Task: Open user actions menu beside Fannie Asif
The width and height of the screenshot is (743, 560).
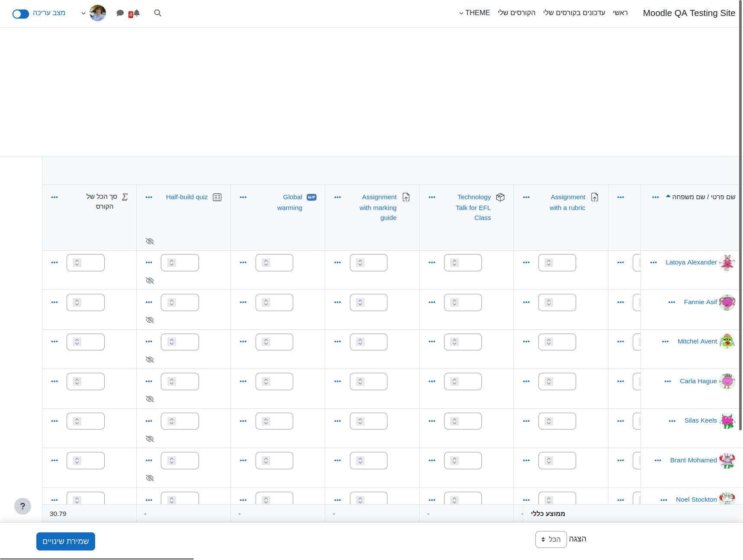Action: [x=672, y=302]
